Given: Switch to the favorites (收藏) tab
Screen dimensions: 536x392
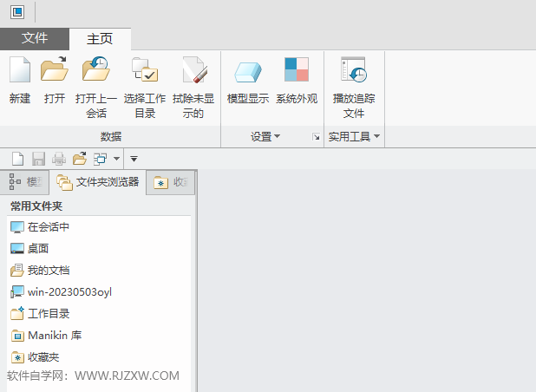Looking at the screenshot, I should click(171, 182).
